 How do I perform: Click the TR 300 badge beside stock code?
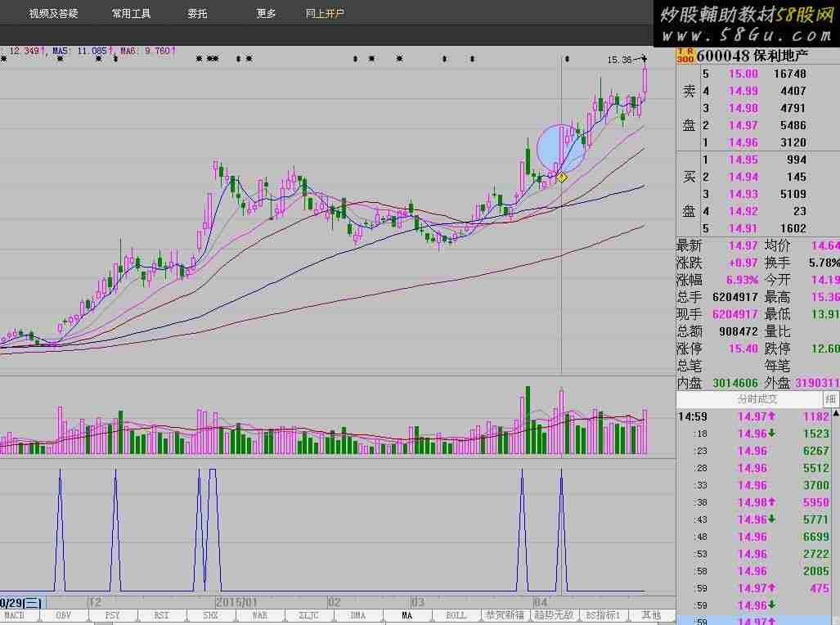tap(683, 55)
